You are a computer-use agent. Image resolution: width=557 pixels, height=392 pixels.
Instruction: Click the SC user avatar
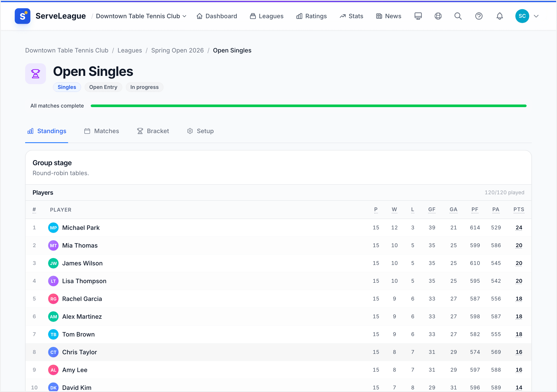(x=522, y=16)
